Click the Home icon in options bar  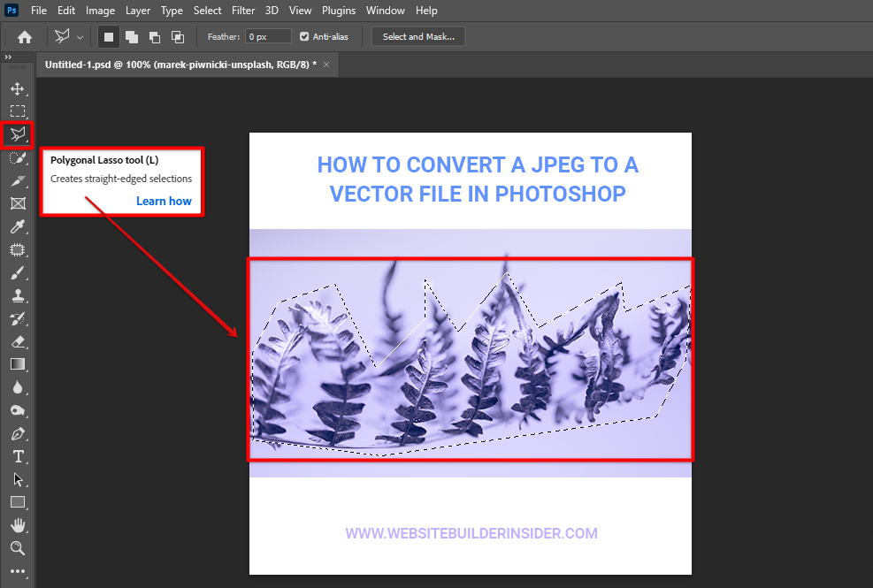point(25,37)
